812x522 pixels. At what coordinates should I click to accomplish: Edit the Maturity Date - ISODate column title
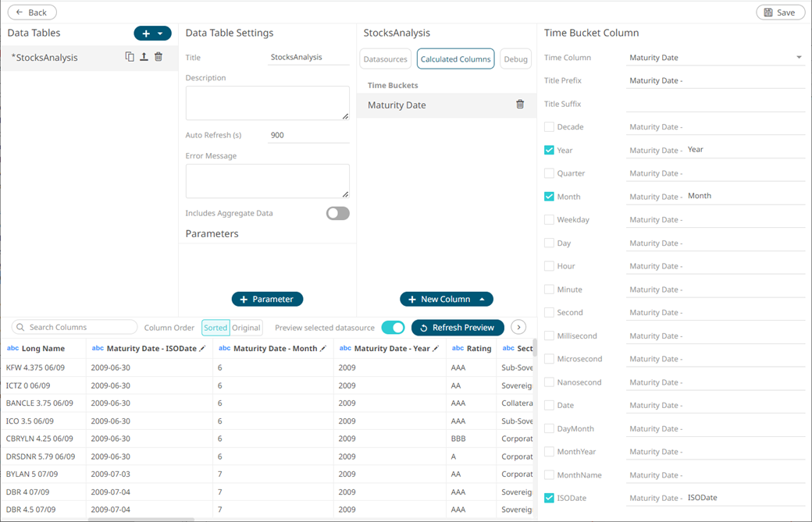pyautogui.click(x=203, y=349)
